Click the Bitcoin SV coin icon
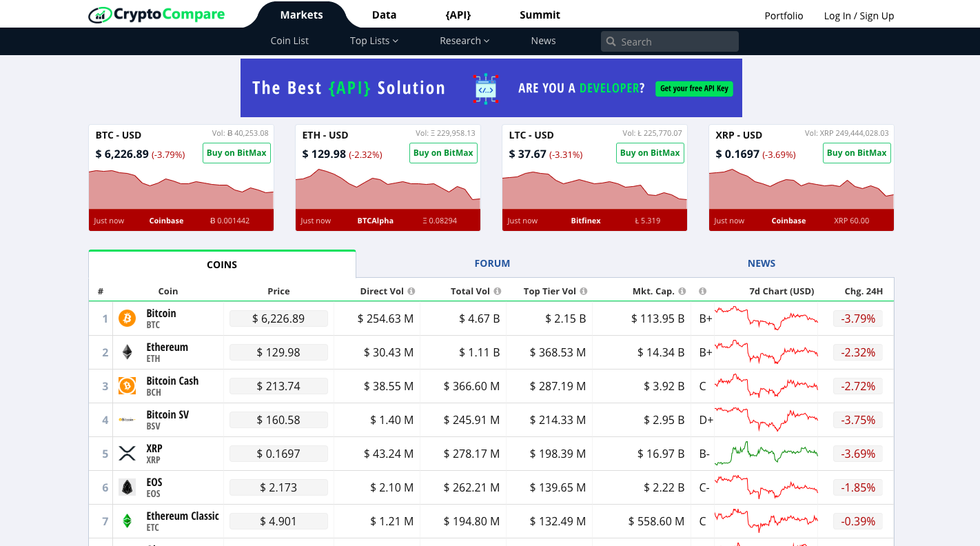The width and height of the screenshot is (980, 546). (127, 420)
